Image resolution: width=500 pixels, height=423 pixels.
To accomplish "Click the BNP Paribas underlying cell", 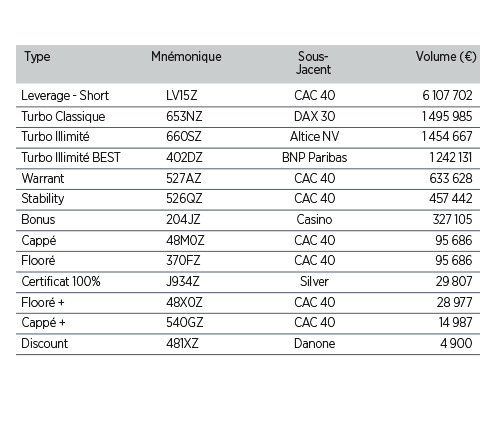I will (314, 157).
